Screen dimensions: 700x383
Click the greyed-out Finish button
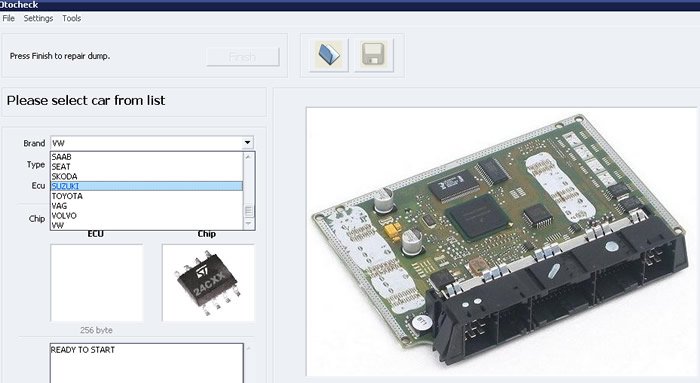(243, 57)
